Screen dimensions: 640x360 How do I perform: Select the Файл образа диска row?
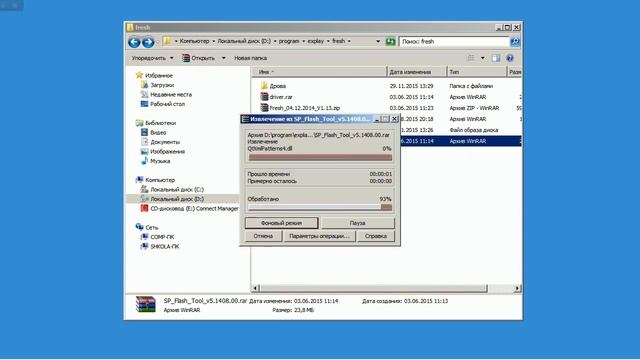(473, 130)
